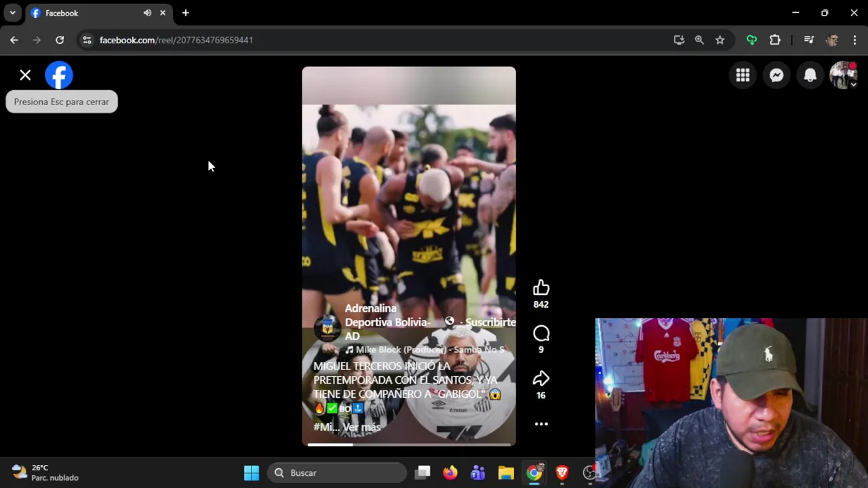Reload the Facebook page
Image resolution: width=868 pixels, height=488 pixels.
(x=60, y=40)
